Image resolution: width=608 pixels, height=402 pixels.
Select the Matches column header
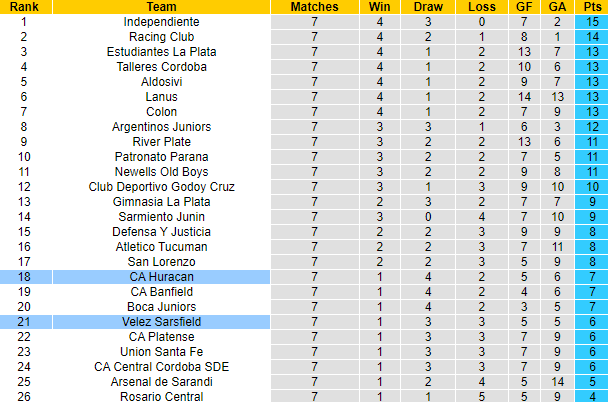313,6
